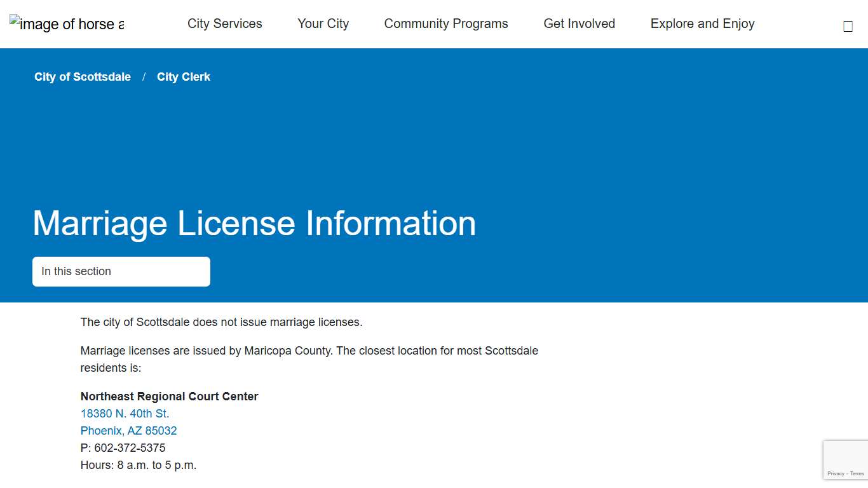Click the Marriage License Information heading

[254, 224]
